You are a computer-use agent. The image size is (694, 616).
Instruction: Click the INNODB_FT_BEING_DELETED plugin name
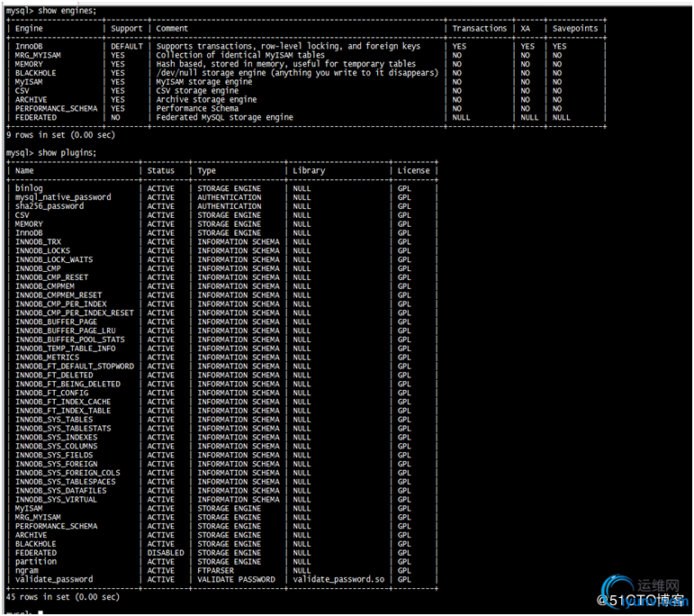68,384
